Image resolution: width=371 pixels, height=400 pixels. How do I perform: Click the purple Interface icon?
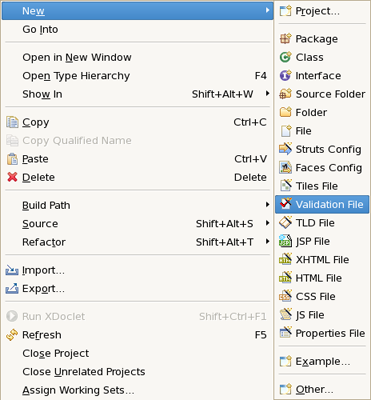point(285,76)
